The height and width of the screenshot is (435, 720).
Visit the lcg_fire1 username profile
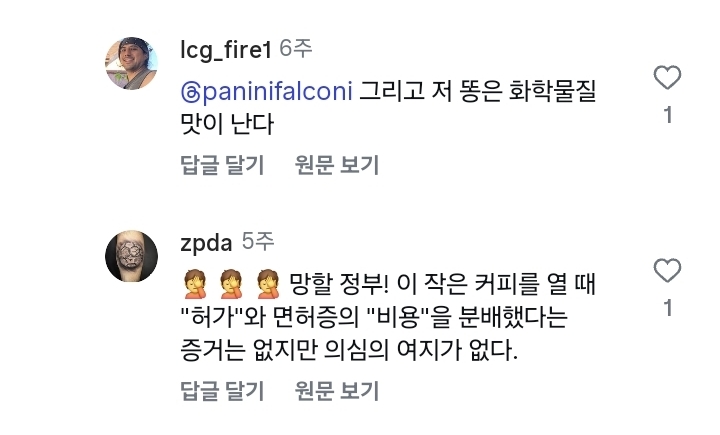225,48
